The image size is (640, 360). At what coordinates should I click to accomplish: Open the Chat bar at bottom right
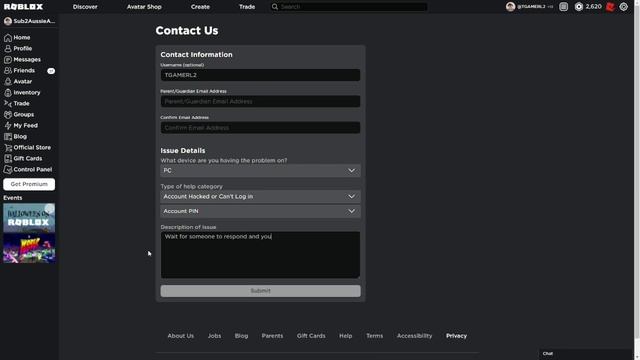[586, 354]
